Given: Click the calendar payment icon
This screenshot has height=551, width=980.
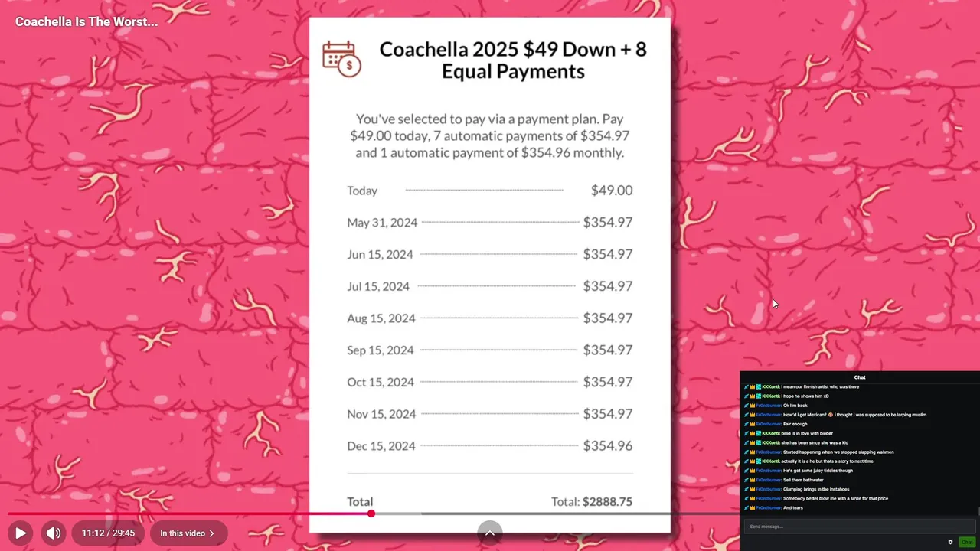Looking at the screenshot, I should 341,59.
